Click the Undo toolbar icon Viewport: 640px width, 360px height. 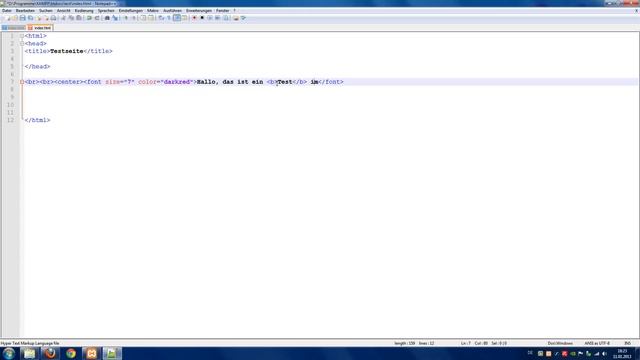(89, 18)
